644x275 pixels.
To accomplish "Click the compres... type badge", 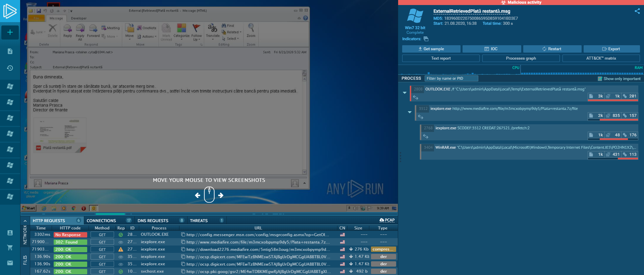I will 383,249.
